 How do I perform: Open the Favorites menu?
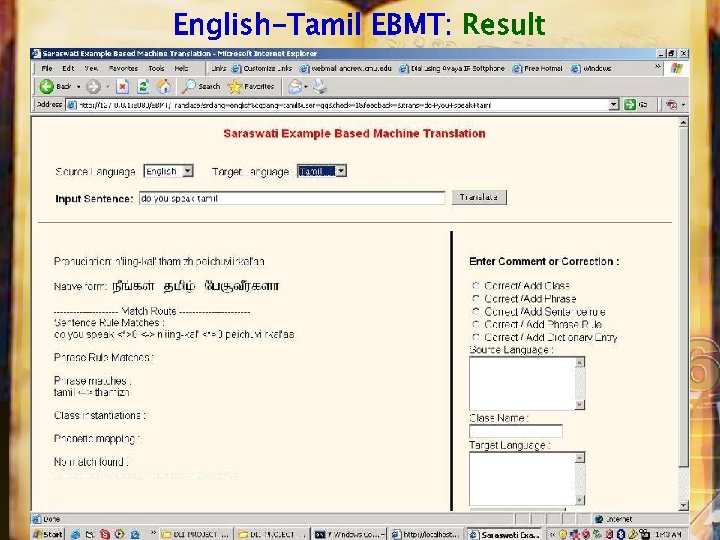pyautogui.click(x=123, y=68)
